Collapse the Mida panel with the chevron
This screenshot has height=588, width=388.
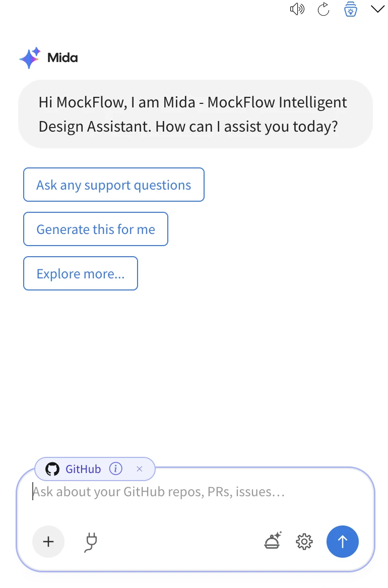coord(377,9)
